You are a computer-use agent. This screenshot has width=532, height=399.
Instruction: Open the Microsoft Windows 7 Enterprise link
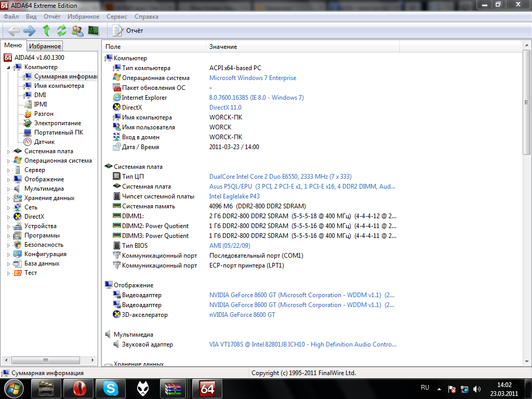coord(253,78)
